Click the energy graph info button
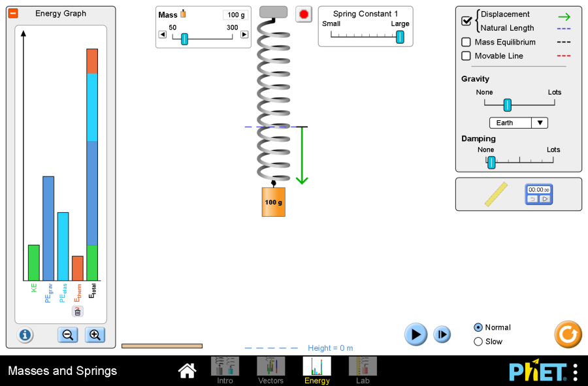 25,335
